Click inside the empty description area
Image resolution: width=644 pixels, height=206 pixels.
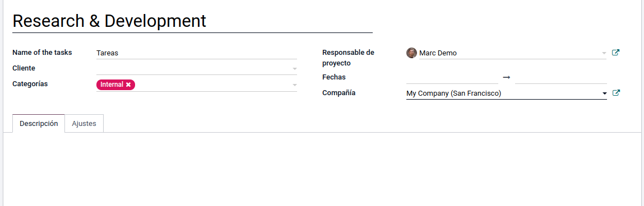(x=322, y=168)
